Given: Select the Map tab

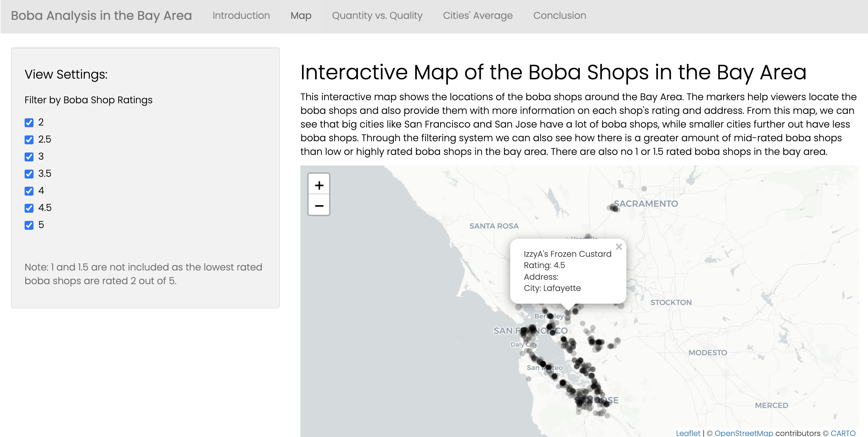Looking at the screenshot, I should pos(301,15).
